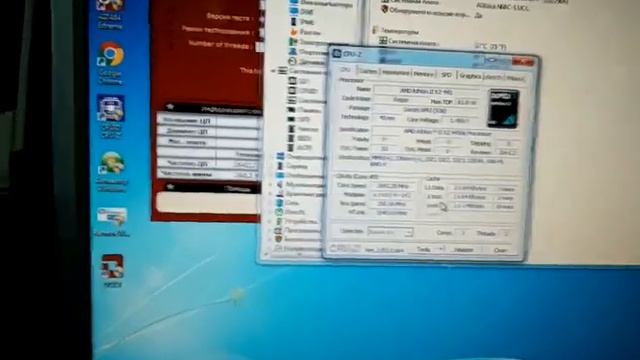
Task: Select SPD item in AIDA64 tree
Action: (x=300, y=119)
